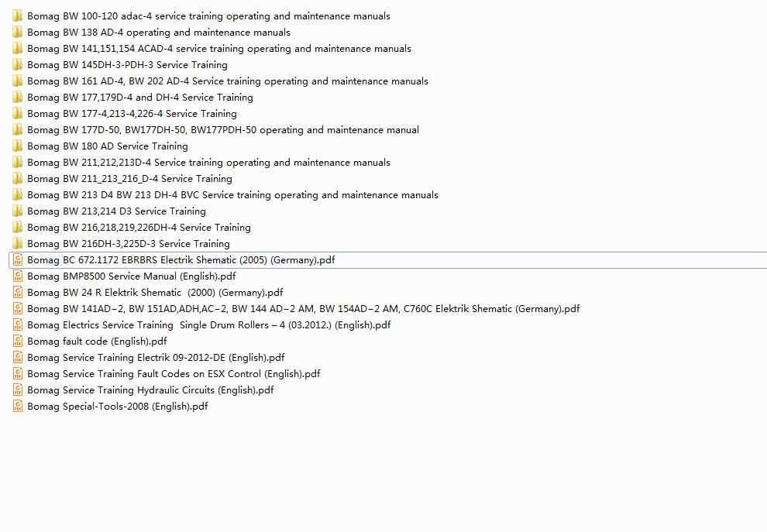The image size is (767, 532).
Task: Select Bomag BW 141AD-2, BW 151AD Elektrik Shematic file
Action: coord(303,309)
